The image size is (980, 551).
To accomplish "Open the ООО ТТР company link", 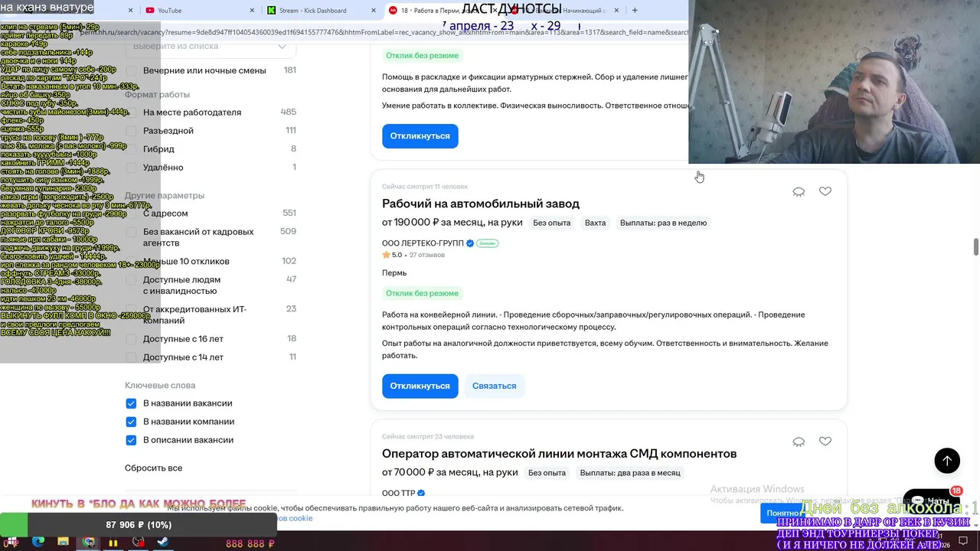I will tap(398, 494).
